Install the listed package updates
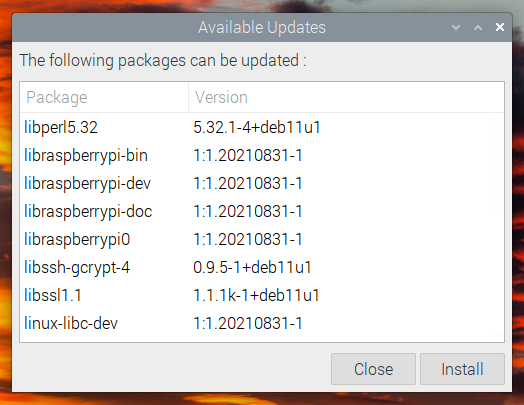The image size is (524, 405). [462, 369]
